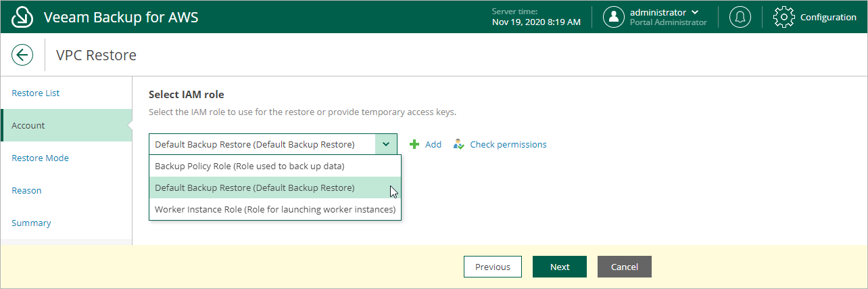Expand the administrator account chevron

click(x=695, y=12)
